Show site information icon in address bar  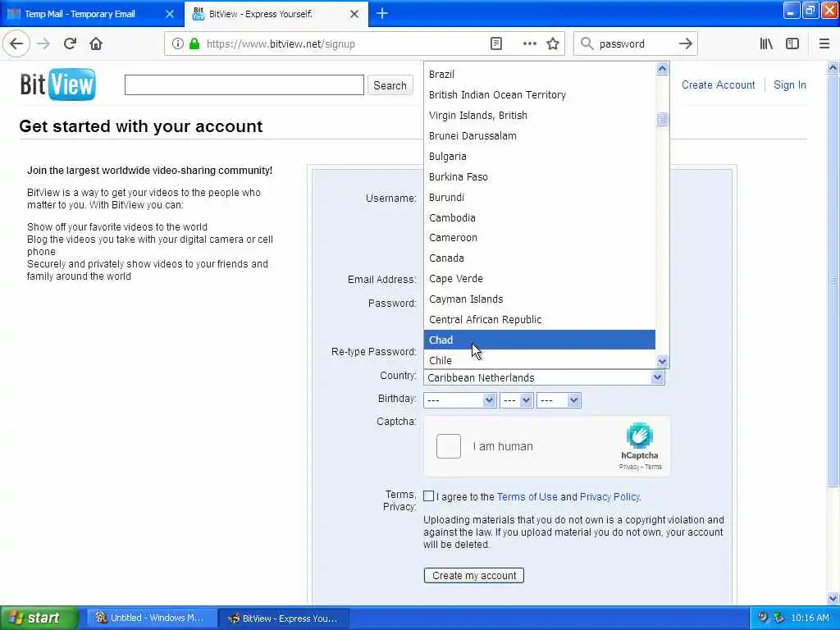[x=177, y=44]
